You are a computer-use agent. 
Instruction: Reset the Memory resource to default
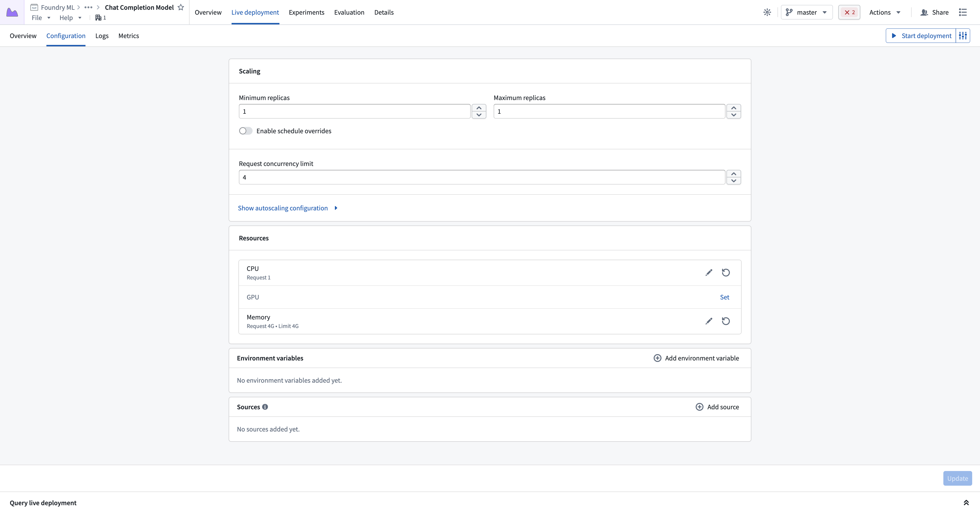[726, 321]
